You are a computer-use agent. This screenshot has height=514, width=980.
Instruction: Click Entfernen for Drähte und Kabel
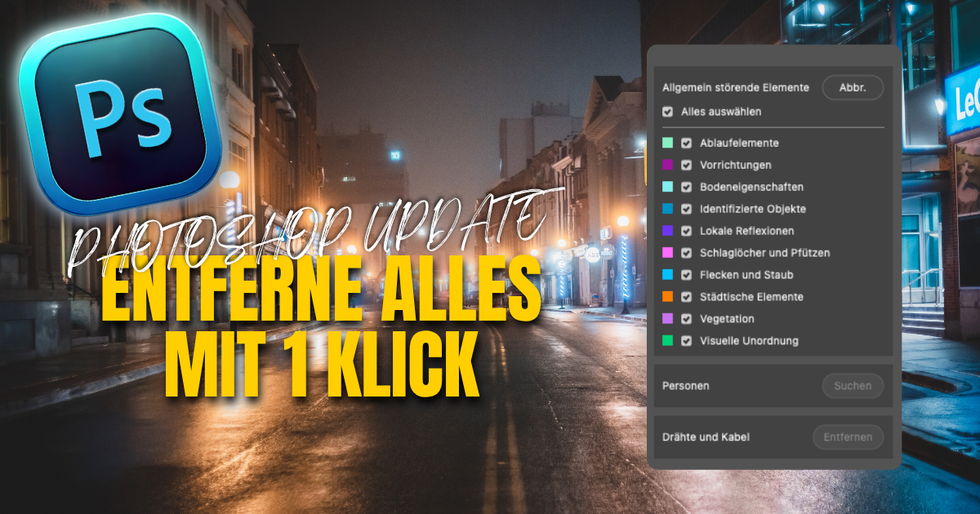848,437
